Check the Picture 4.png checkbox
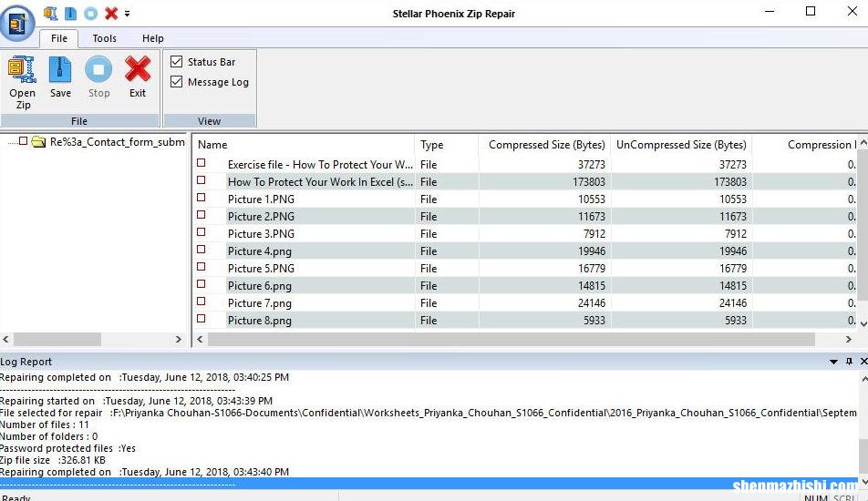868x501 pixels. pos(201,250)
